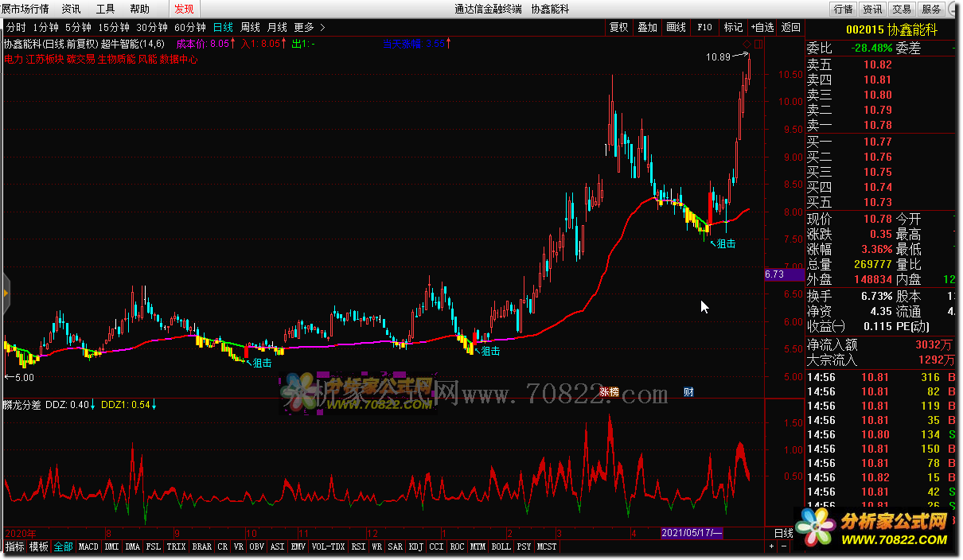The width and height of the screenshot is (963, 560).
Task: Select the 15分钟 timeframe
Action: [114, 27]
